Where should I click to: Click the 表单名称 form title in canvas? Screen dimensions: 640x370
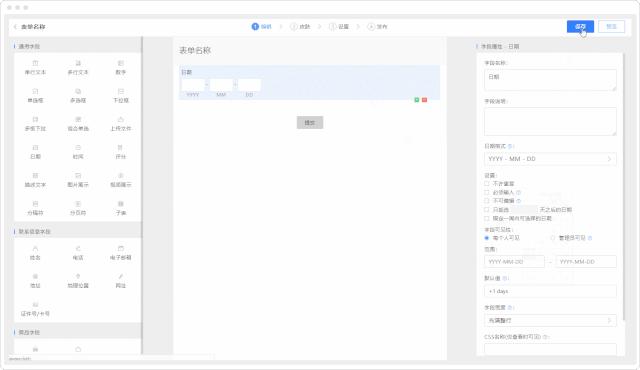[x=195, y=51]
